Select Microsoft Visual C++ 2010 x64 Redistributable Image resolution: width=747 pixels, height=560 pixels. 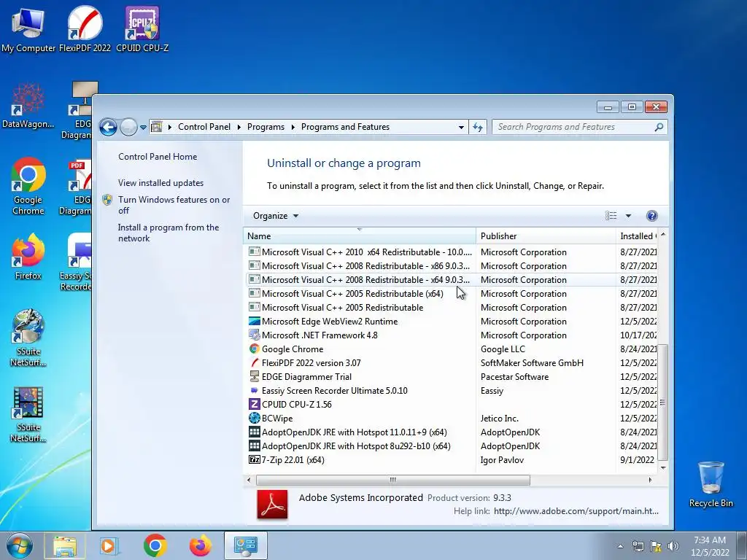[451, 252]
